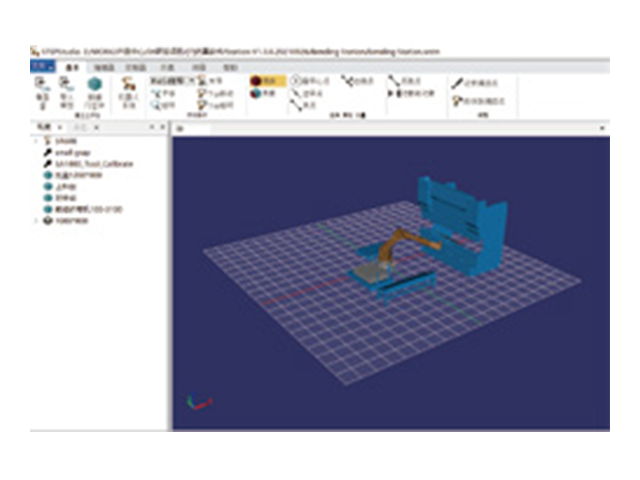Switch to the greyed second left-panel tab
640x480 pixels.
pos(80,127)
